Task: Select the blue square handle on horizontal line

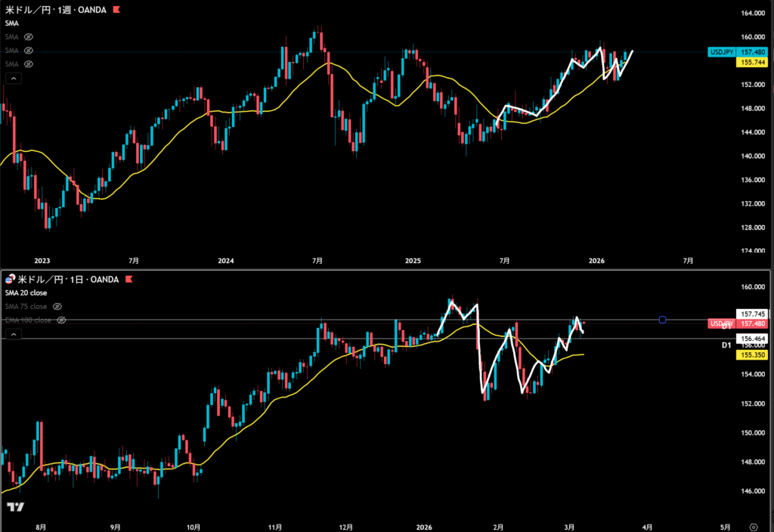Action: click(x=662, y=320)
